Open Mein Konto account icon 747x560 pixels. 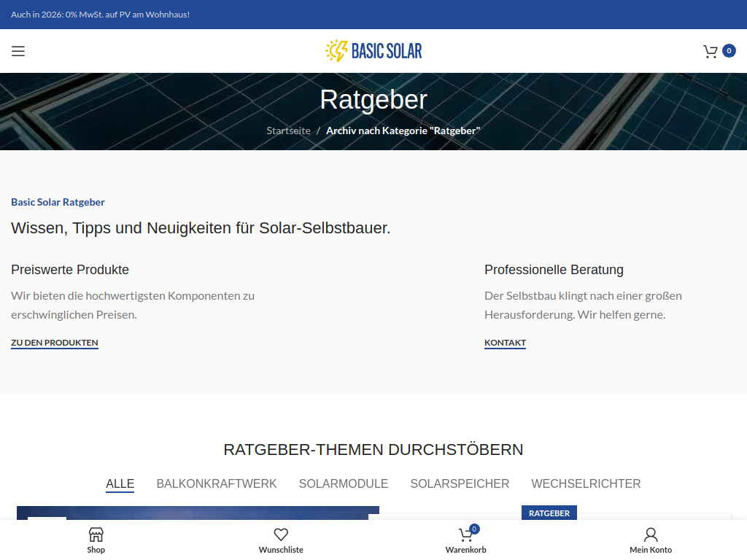tap(650, 540)
